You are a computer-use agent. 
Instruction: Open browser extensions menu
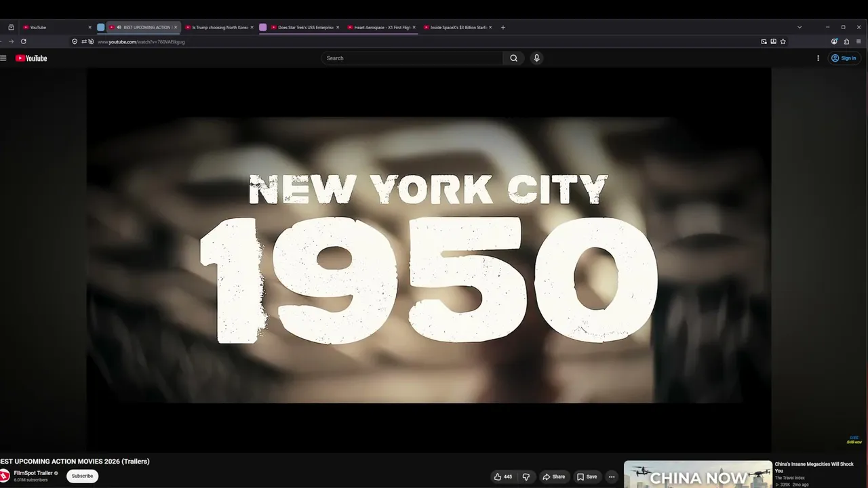pos(846,41)
